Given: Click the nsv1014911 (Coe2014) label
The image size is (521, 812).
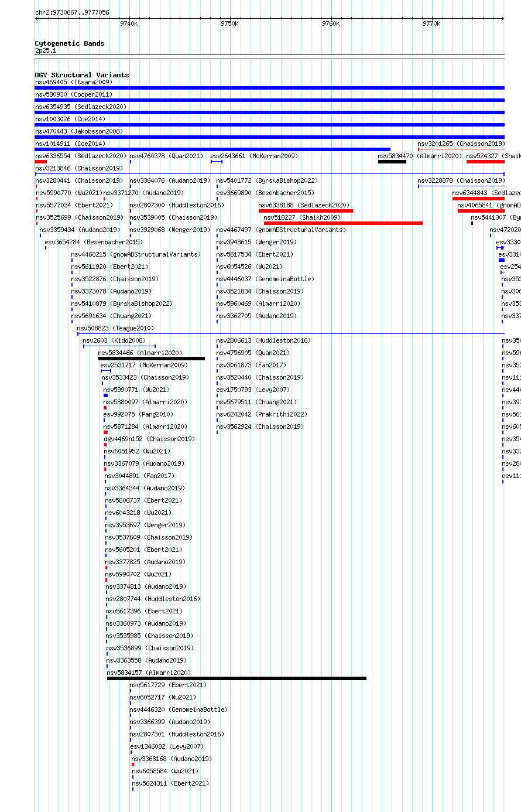Looking at the screenshot, I should coord(70,144).
